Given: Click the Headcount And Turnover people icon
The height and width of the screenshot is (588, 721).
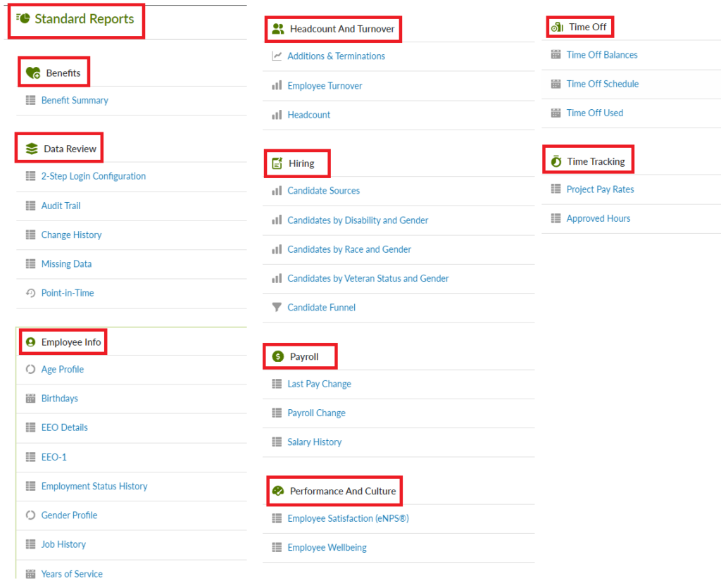Looking at the screenshot, I should (x=280, y=29).
